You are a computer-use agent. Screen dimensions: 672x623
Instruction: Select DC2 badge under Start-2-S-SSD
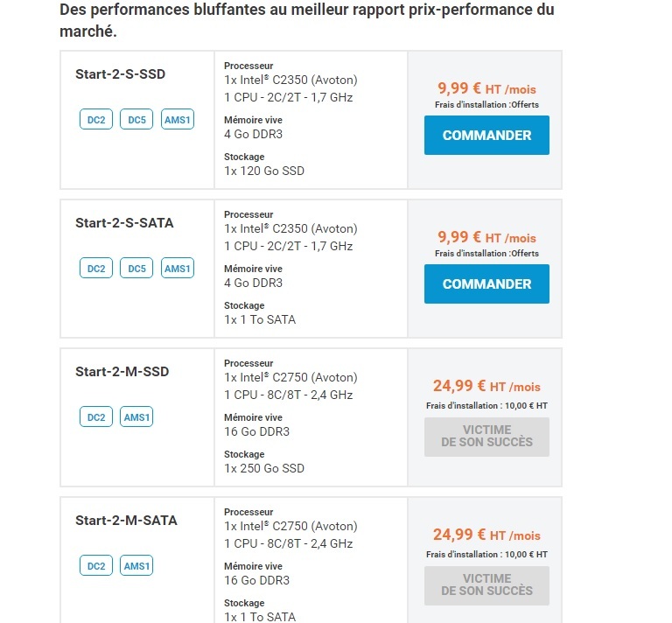96,120
